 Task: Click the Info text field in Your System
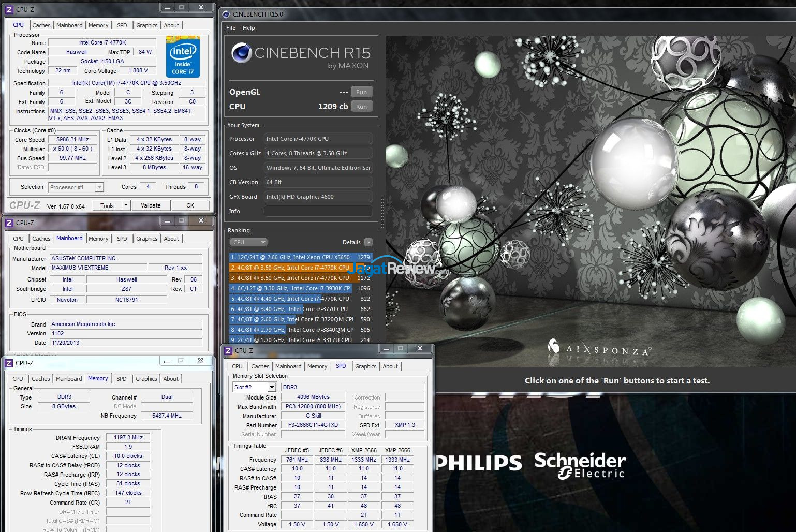tap(318, 211)
